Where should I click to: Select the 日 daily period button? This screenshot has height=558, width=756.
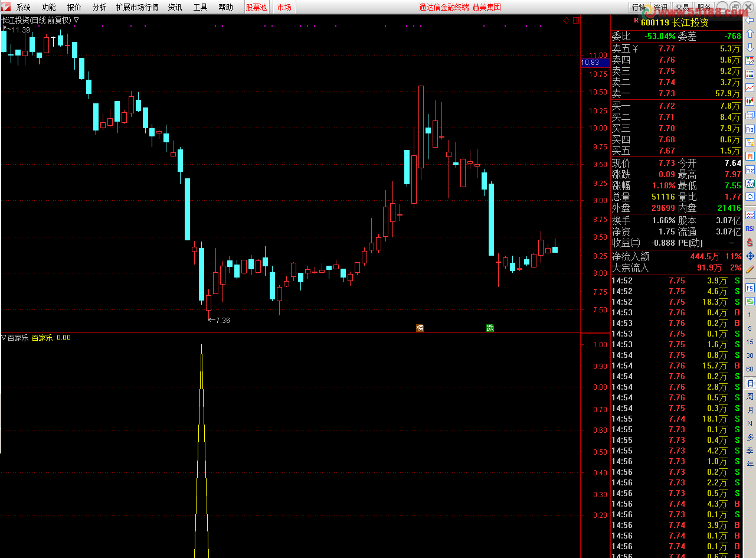tap(750, 383)
